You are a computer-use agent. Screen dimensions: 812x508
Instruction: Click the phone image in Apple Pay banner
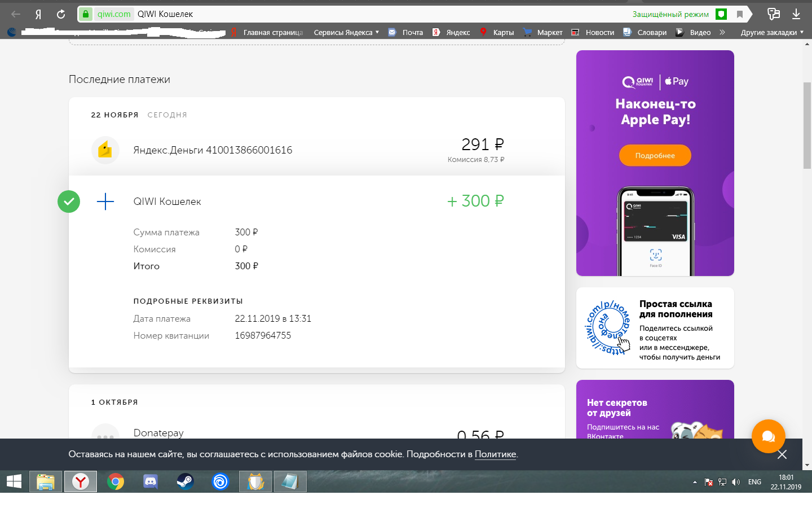pyautogui.click(x=655, y=231)
